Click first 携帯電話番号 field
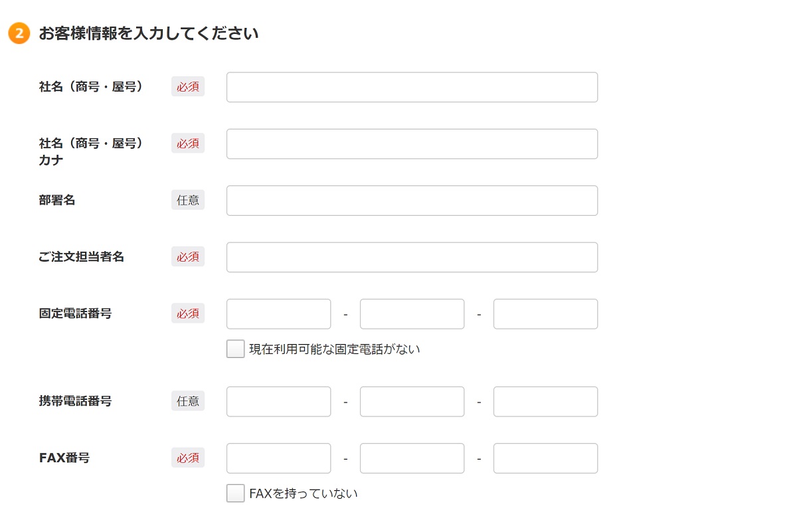The width and height of the screenshot is (797, 532). tap(278, 401)
